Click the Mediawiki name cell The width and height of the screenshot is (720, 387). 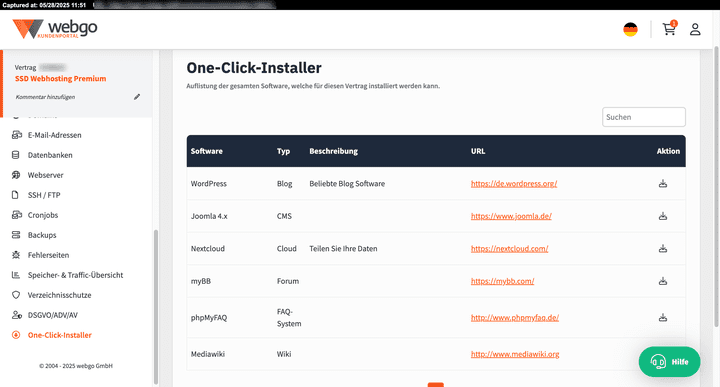tap(208, 354)
